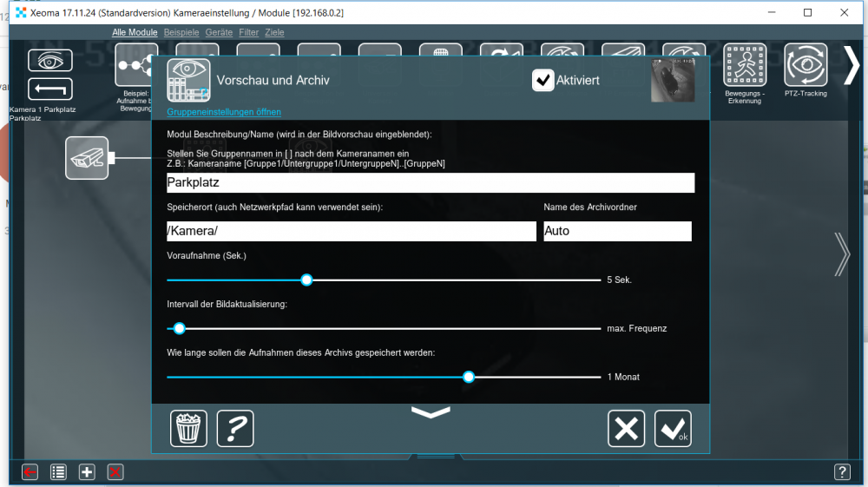Click the max. Frequenz value label

tap(636, 329)
